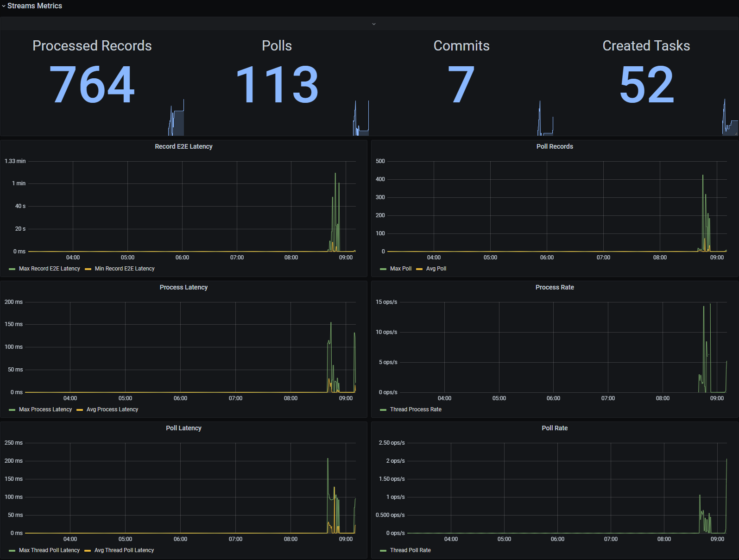Click the green swatch beside Max Poll
The width and height of the screenshot is (739, 560).
point(383,269)
